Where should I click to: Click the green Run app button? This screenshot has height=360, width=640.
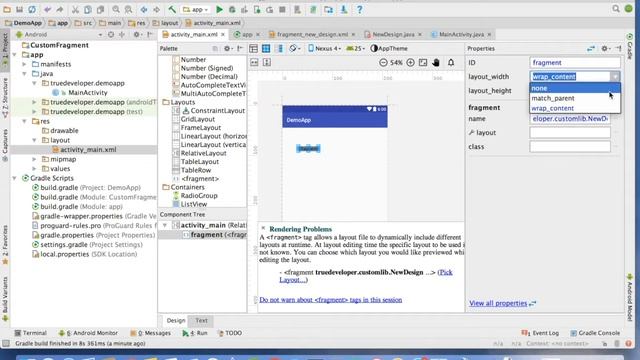pyautogui.click(x=219, y=9)
